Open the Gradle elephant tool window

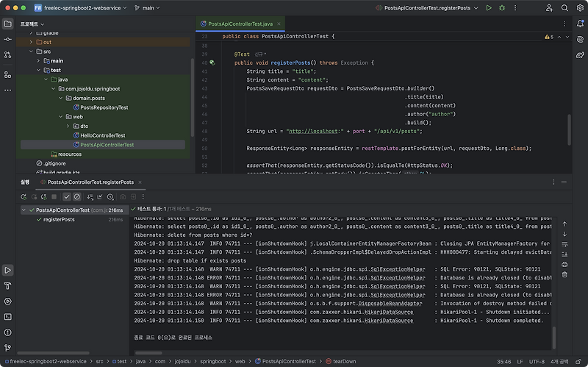pos(580,54)
